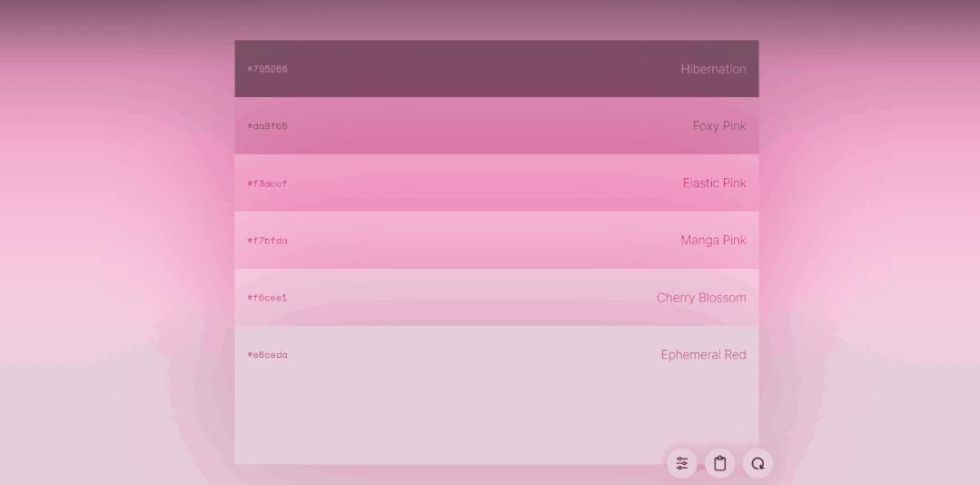Open the settings sliders icon
980x485 pixels.
point(682,463)
